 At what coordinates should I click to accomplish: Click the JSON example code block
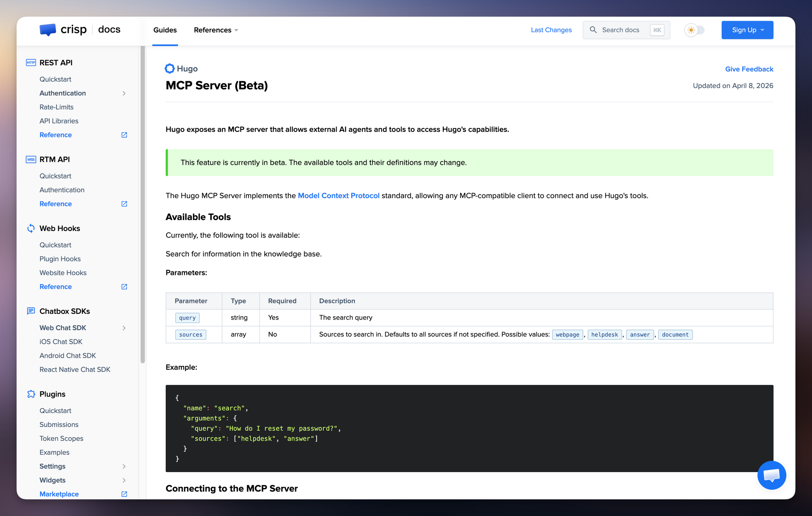click(x=469, y=428)
